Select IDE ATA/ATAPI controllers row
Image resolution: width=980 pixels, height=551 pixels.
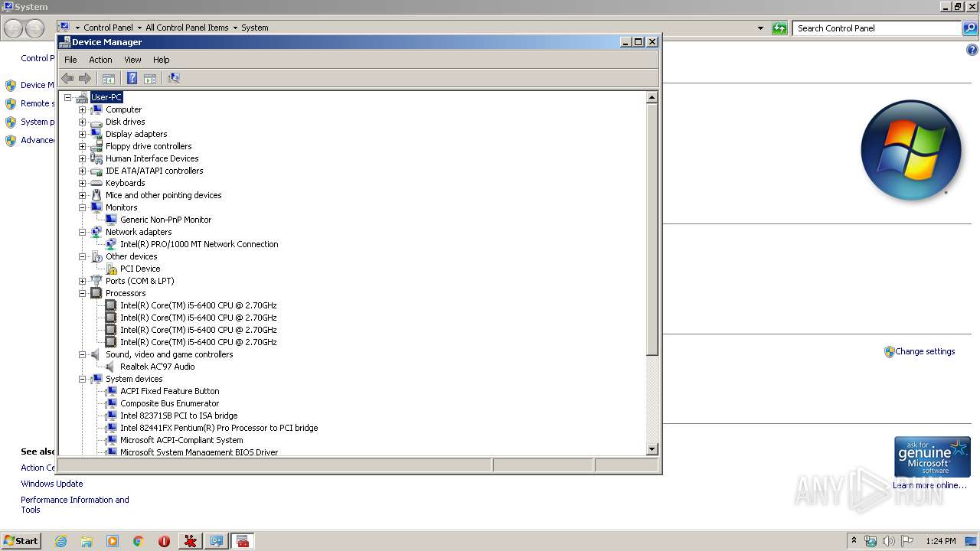[155, 171]
